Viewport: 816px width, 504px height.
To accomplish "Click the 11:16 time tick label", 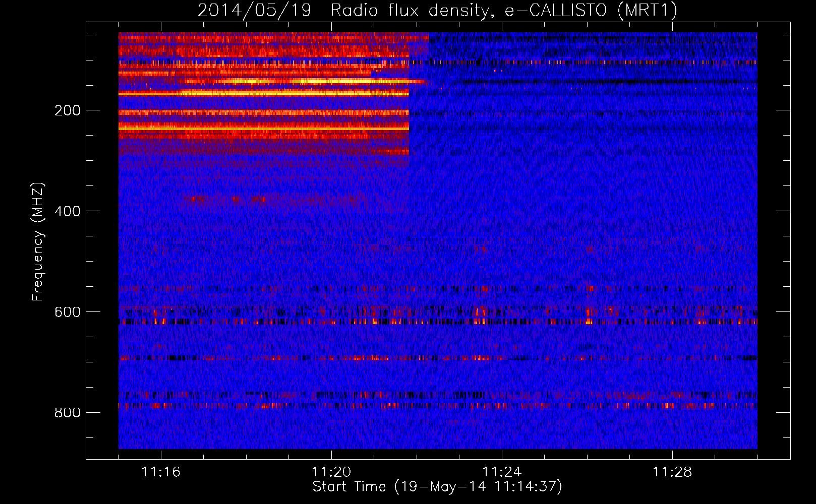I will 161,472.
